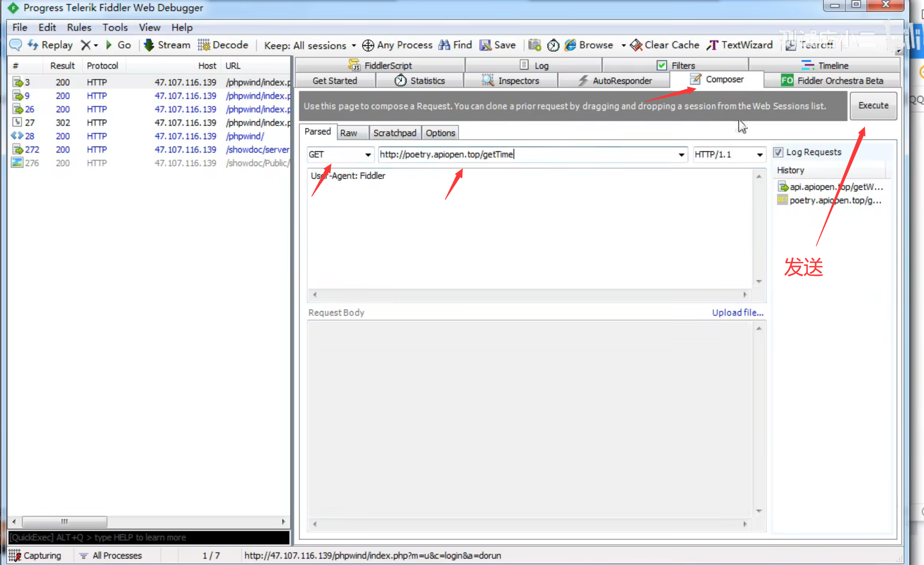Open the Get Started tab
Image resolution: width=924 pixels, height=565 pixels.
coord(335,81)
